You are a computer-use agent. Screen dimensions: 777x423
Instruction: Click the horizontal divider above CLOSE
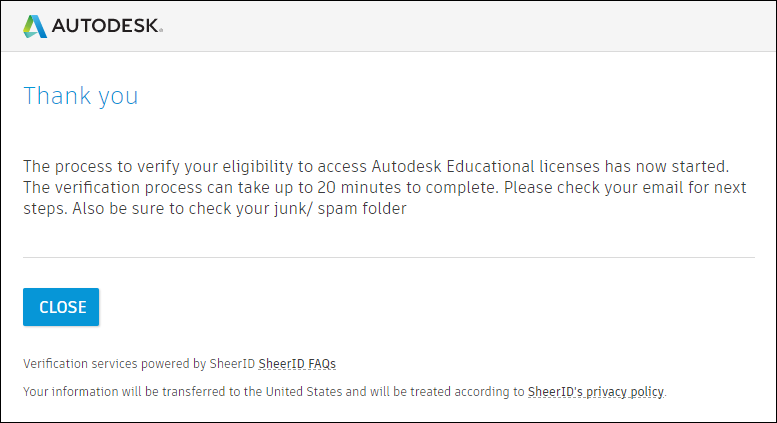[388, 258]
